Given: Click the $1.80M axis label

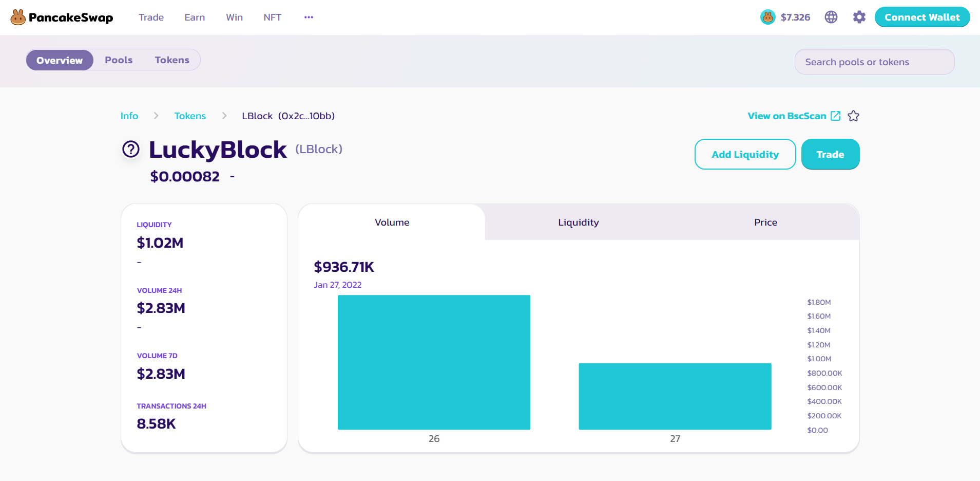Looking at the screenshot, I should (x=819, y=302).
